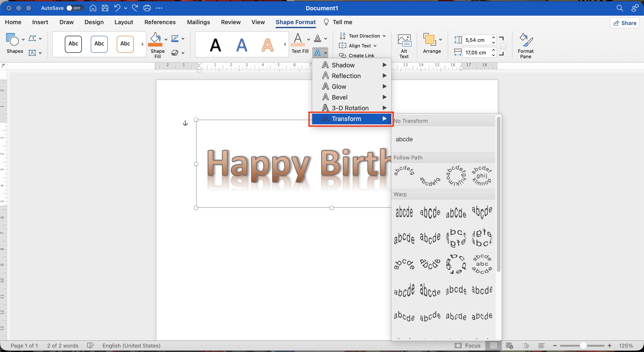The image size is (644, 352).
Task: Expand the WordArt styles gallery chevron
Action: [285, 44]
